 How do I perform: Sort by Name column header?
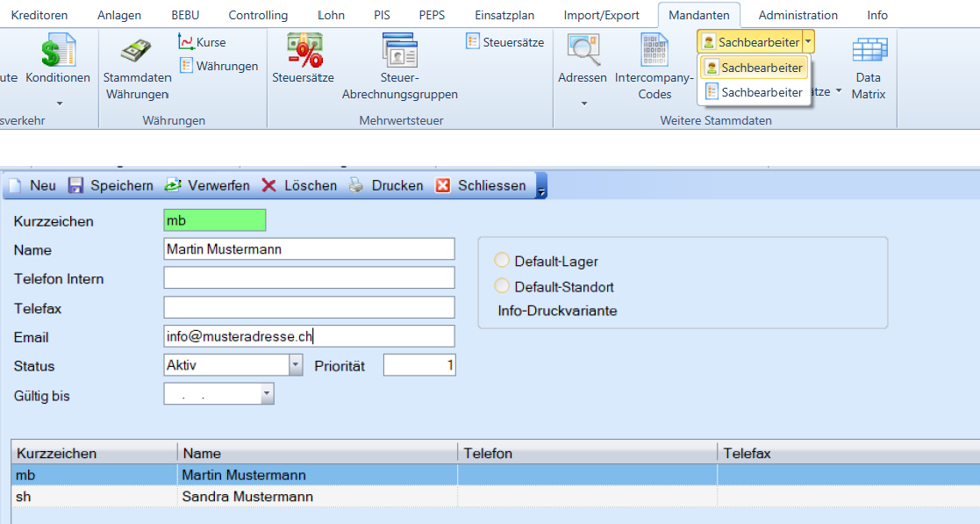click(318, 453)
